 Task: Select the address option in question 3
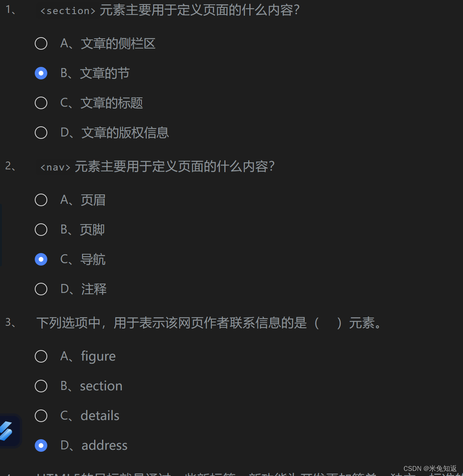pos(41,445)
